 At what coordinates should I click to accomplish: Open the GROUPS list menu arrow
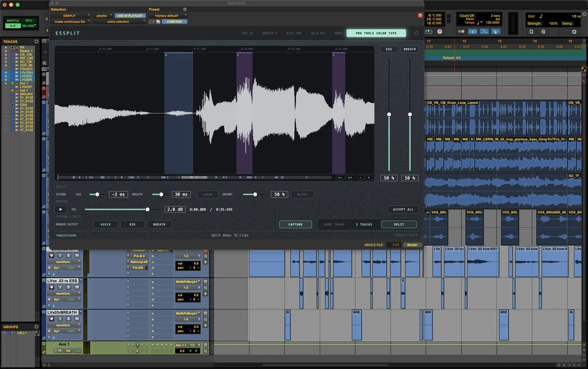tap(36, 327)
